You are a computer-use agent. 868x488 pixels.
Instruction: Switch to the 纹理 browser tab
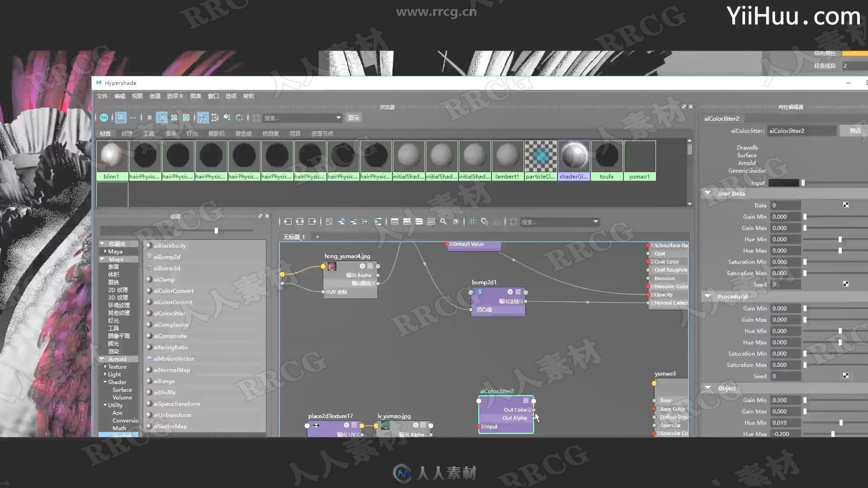(x=127, y=133)
